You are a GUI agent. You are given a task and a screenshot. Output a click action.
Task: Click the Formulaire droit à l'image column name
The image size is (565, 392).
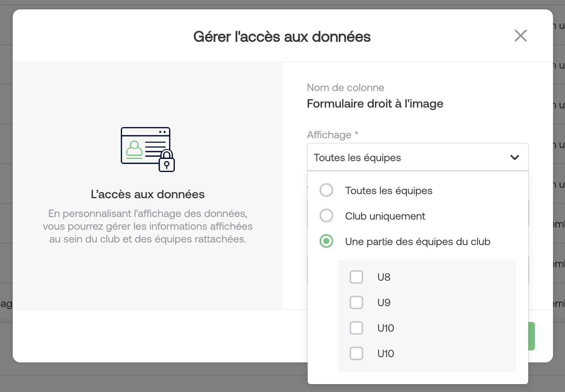tap(375, 104)
